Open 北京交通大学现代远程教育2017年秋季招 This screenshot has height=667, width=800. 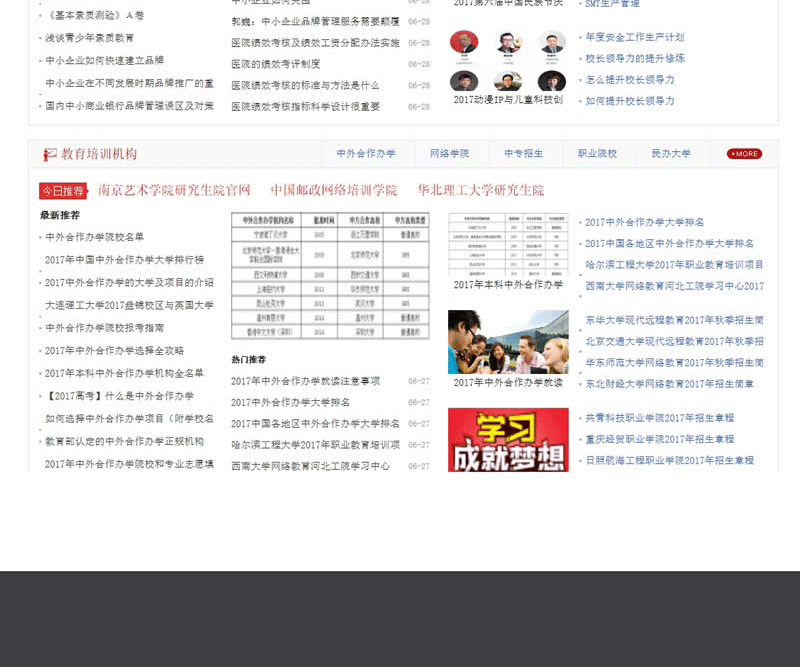point(674,341)
